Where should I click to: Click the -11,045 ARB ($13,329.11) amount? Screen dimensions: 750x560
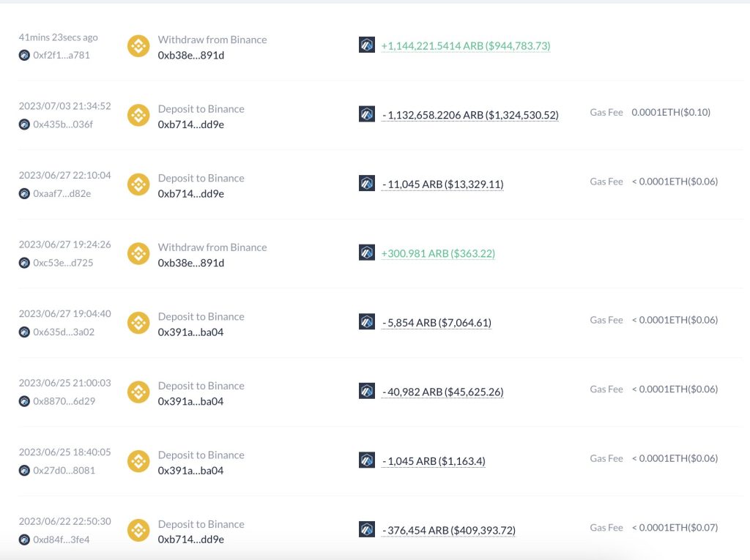tap(442, 184)
